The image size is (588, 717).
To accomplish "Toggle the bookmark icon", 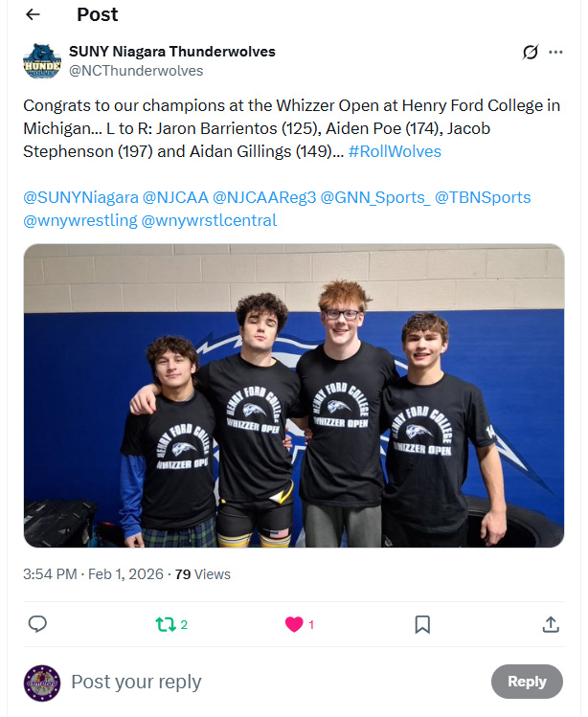I will click(x=422, y=625).
